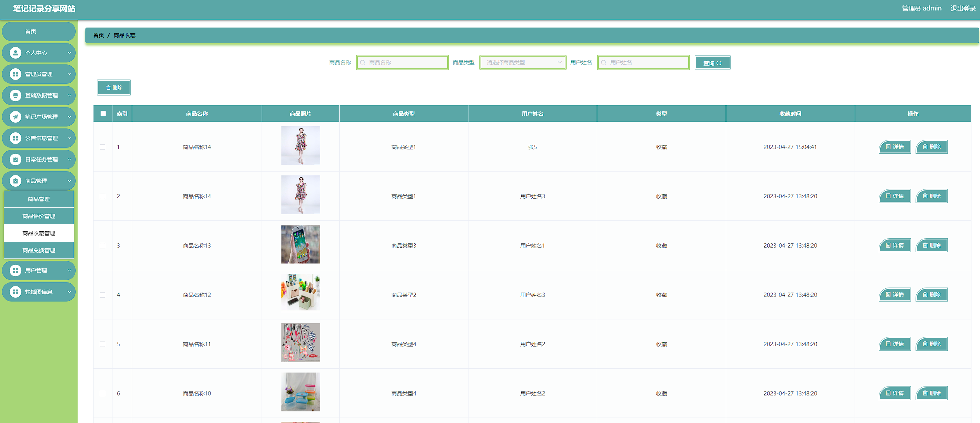The image size is (980, 423).
Task: Click the 查询 search button
Action: coord(712,63)
